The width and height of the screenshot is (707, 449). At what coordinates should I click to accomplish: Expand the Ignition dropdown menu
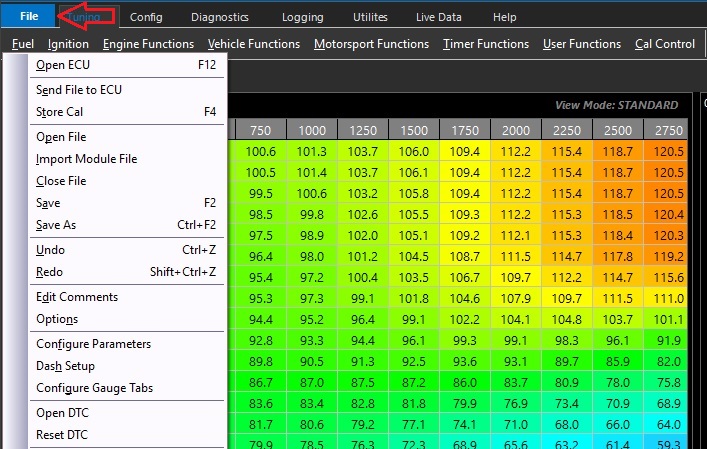68,44
